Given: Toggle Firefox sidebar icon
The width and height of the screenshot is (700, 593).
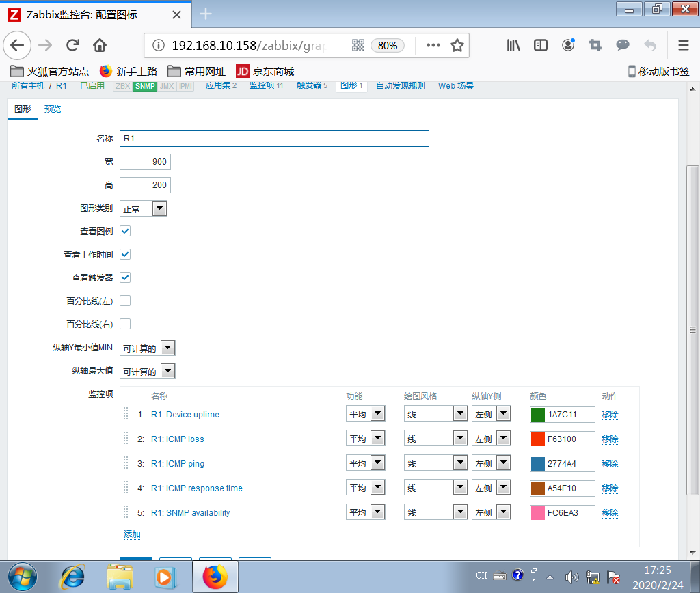Looking at the screenshot, I should click(541, 45).
